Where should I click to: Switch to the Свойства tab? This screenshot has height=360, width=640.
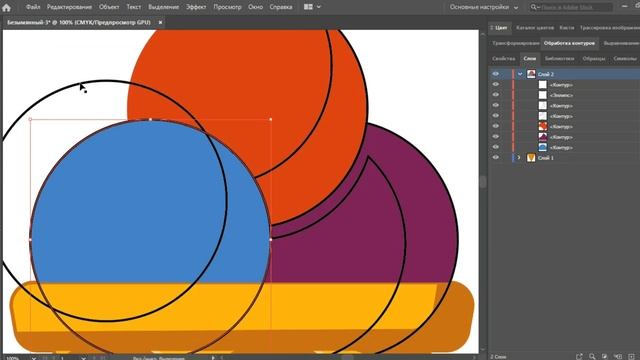(504, 58)
